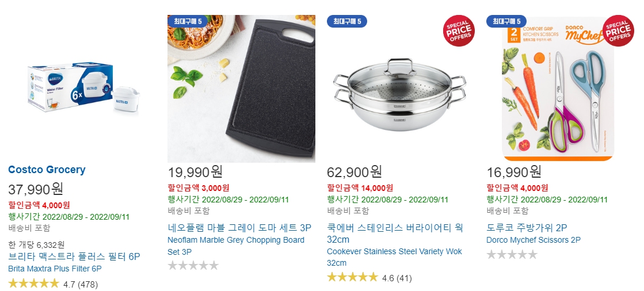Click the Brita filter 4.7 star rating
Image resolution: width=644 pixels, height=291 pixels.
pos(53,284)
